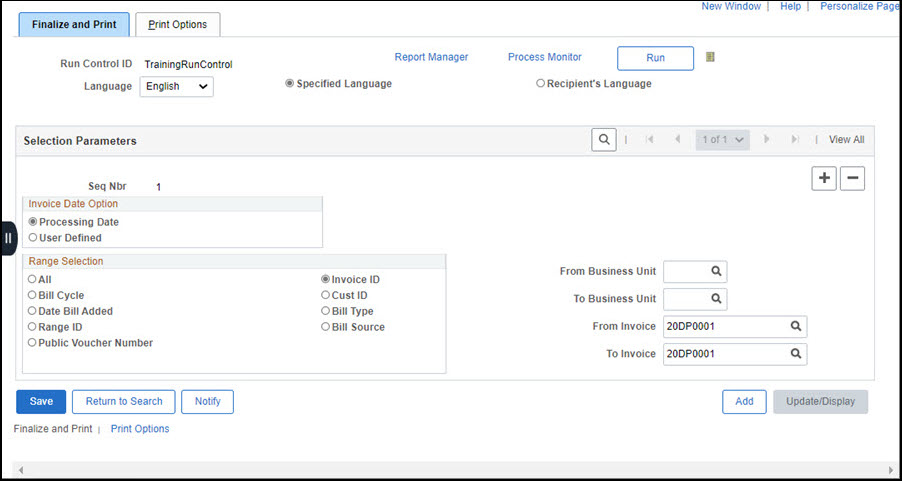Switch to Print Options tab
902x481 pixels.
pos(177,24)
